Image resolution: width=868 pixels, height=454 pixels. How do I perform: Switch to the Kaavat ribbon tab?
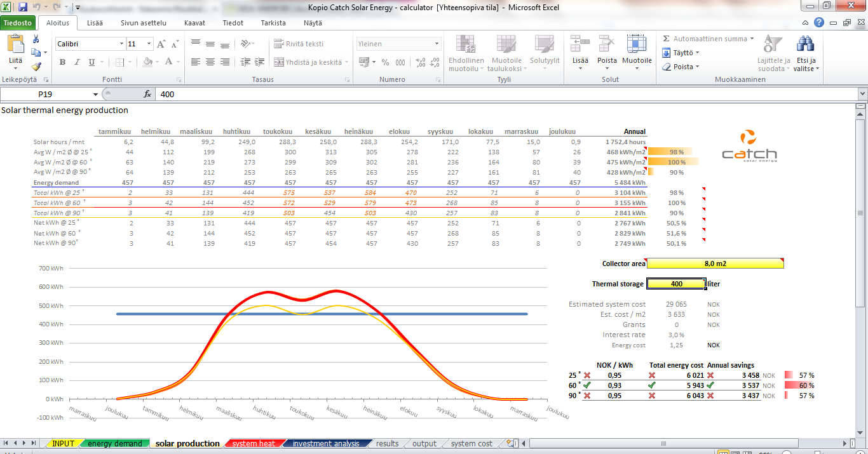[x=194, y=23]
